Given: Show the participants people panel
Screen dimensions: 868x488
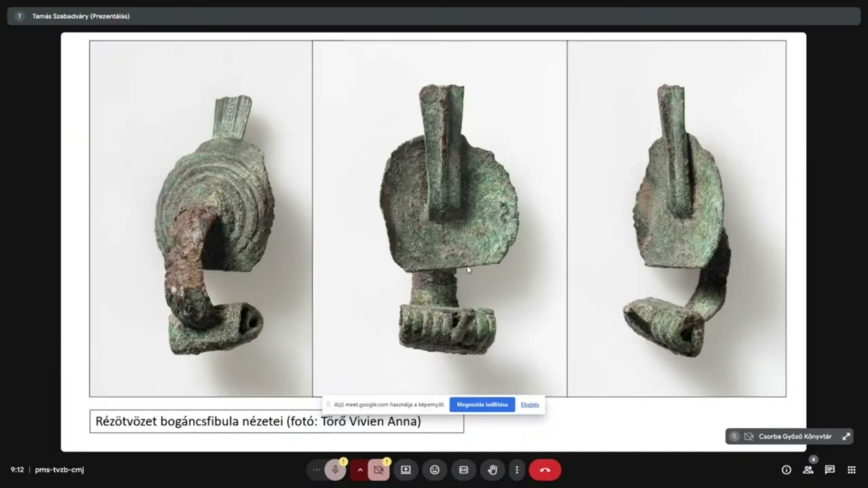Looking at the screenshot, I should [x=808, y=470].
